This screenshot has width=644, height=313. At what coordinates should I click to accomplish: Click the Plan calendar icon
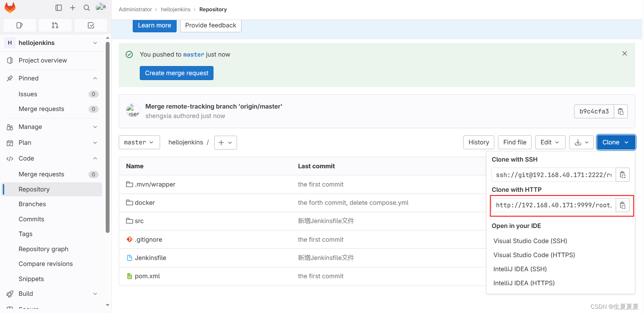point(10,143)
